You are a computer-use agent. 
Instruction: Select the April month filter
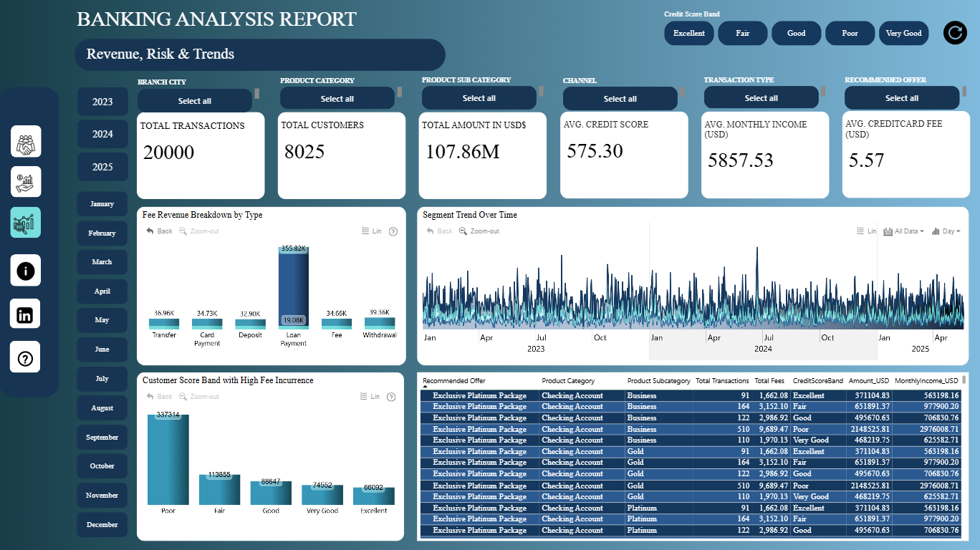(x=102, y=291)
